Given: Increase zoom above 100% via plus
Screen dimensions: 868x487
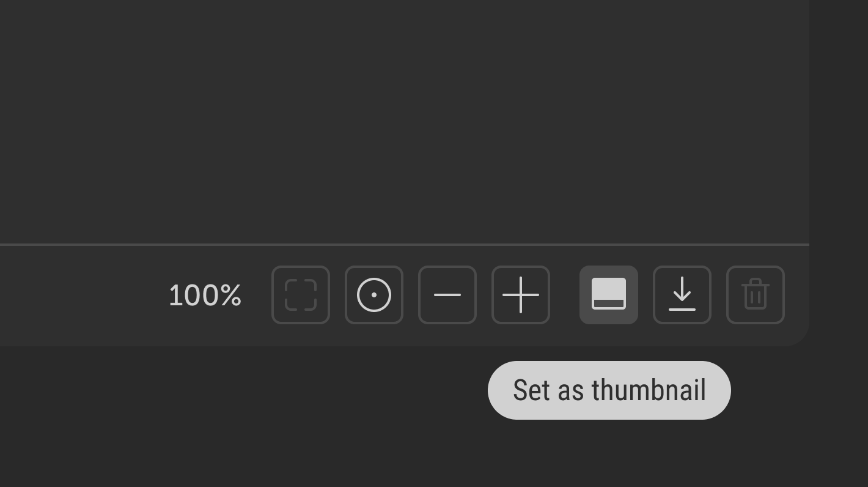Looking at the screenshot, I should [x=521, y=295].
